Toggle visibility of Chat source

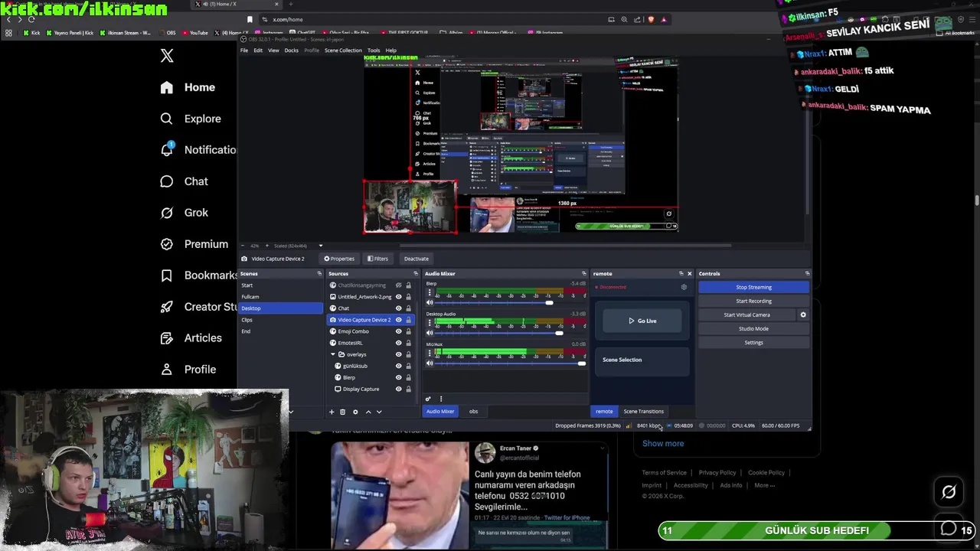pos(398,308)
